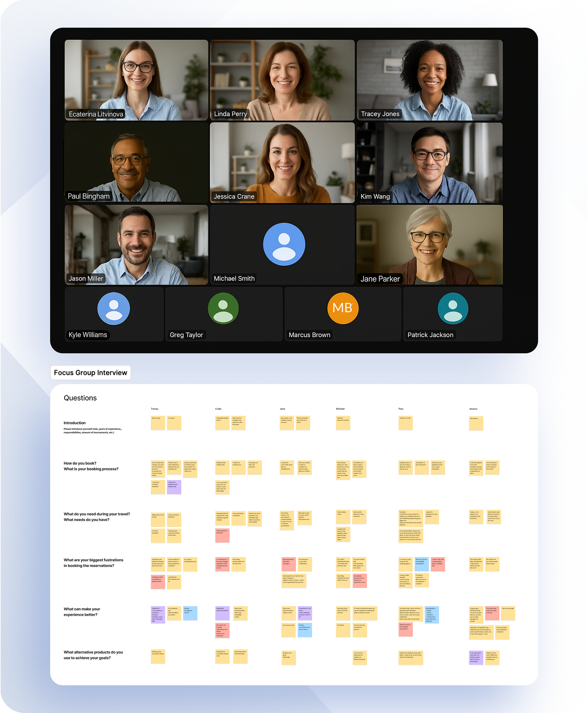This screenshot has width=588, height=713.
Task: Select the 'field-hockey' sticky note under Tracey
Action: pyautogui.click(x=158, y=423)
